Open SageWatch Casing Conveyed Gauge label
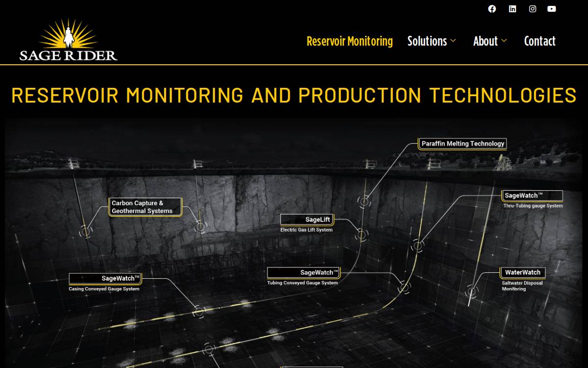The width and height of the screenshot is (588, 368). click(x=105, y=278)
